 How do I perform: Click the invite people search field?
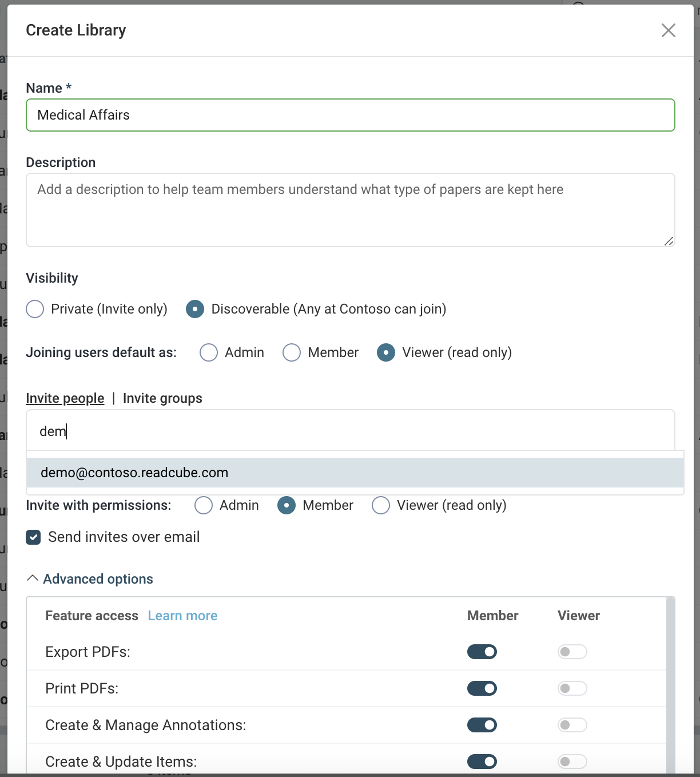tap(351, 431)
